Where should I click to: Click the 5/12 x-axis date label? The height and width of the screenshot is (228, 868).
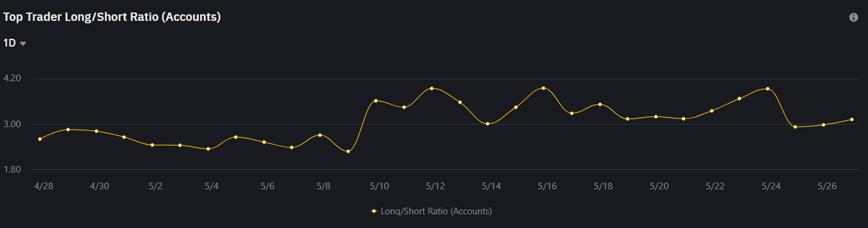(x=435, y=186)
